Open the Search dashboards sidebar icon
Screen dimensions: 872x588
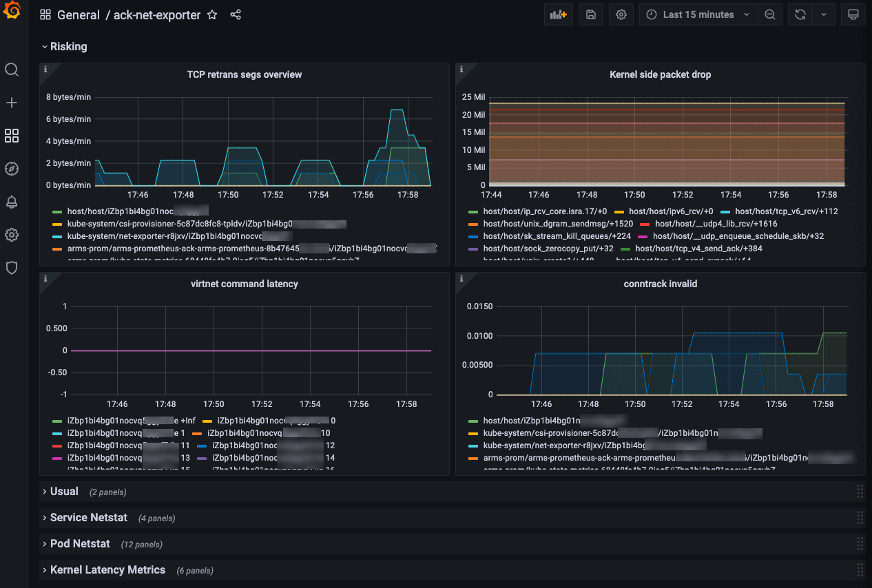12,70
